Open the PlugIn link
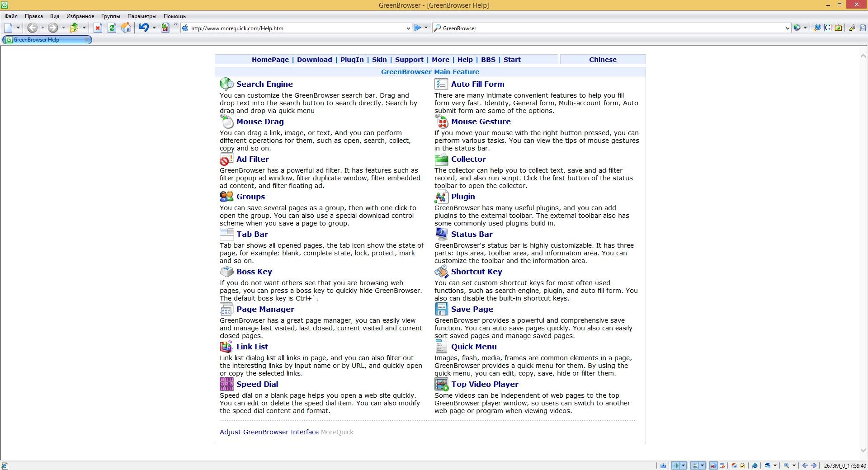Screen dimensions: 868x470 click(x=352, y=60)
